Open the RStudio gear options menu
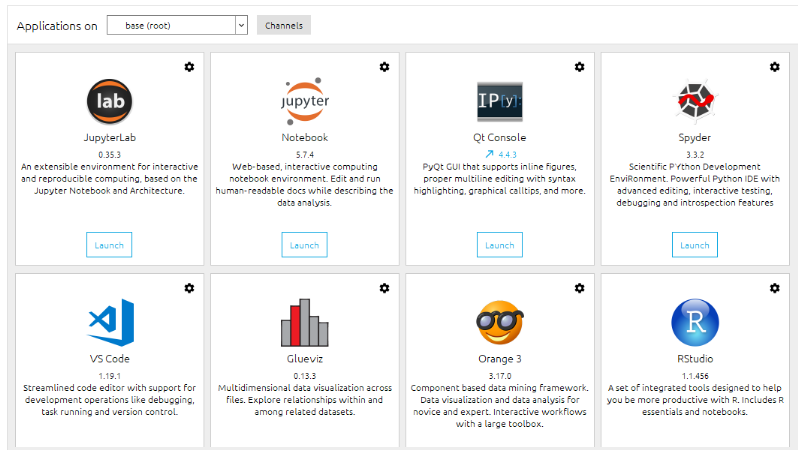Image resolution: width=798 pixels, height=450 pixels. 774,288
